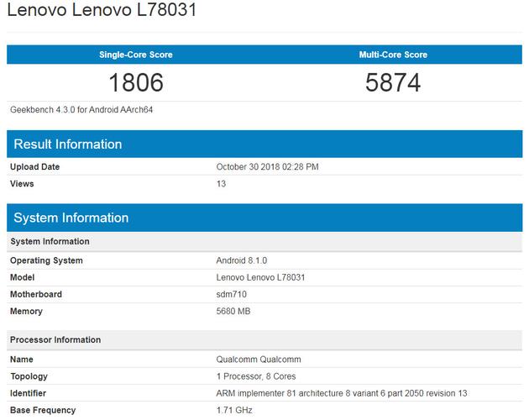Viewport: 529px width, 420px height.
Task: Click the gray 'System Information' subheading row
Action: pos(264,241)
